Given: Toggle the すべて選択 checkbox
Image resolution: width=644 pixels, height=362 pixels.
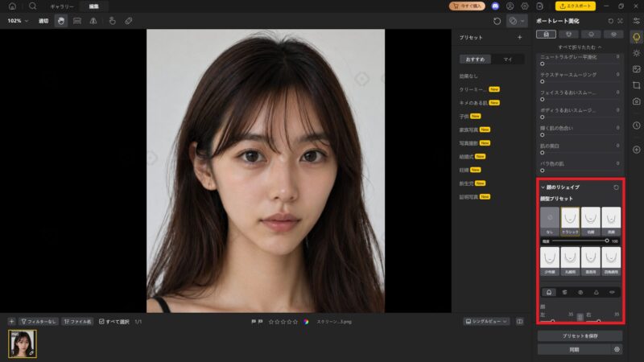Looking at the screenshot, I should [101, 322].
